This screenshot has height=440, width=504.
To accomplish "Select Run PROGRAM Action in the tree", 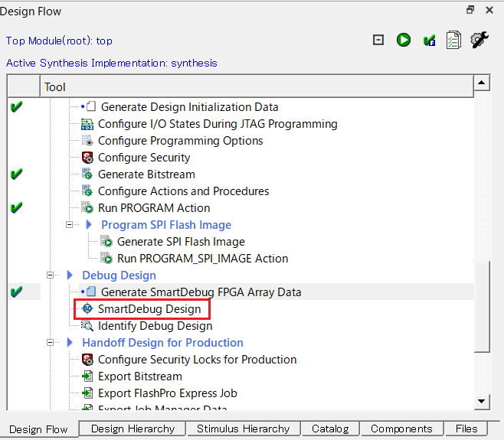I will [154, 208].
